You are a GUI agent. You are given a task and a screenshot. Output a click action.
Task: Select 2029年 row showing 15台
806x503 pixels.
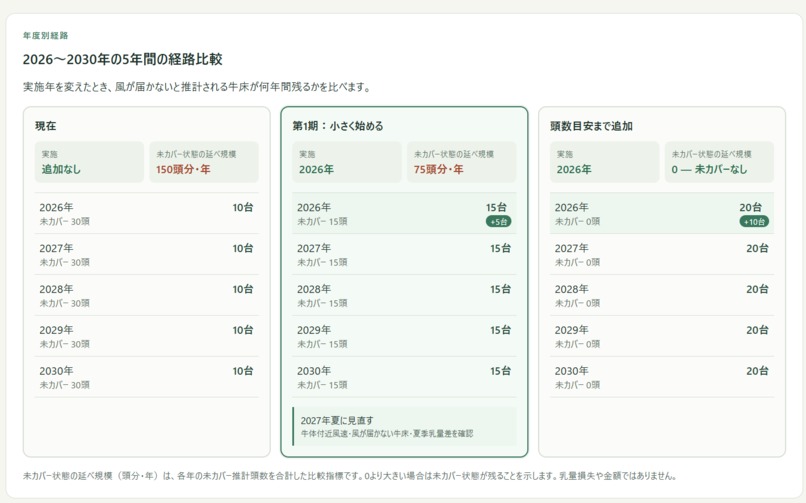click(x=404, y=336)
